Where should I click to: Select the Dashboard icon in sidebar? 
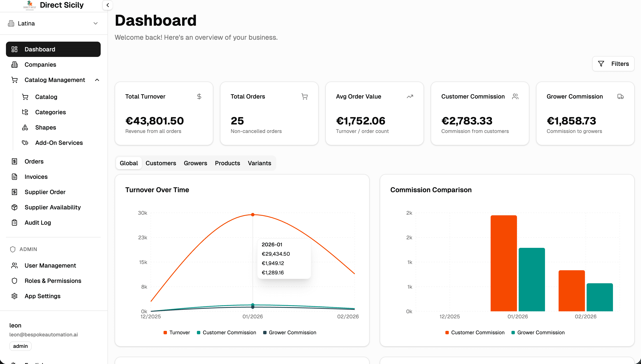(x=14, y=49)
